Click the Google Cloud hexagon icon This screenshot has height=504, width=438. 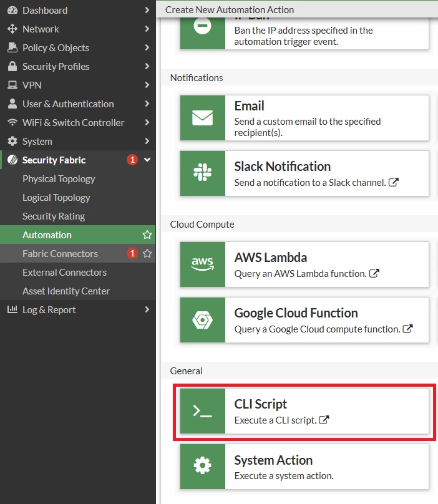click(202, 320)
